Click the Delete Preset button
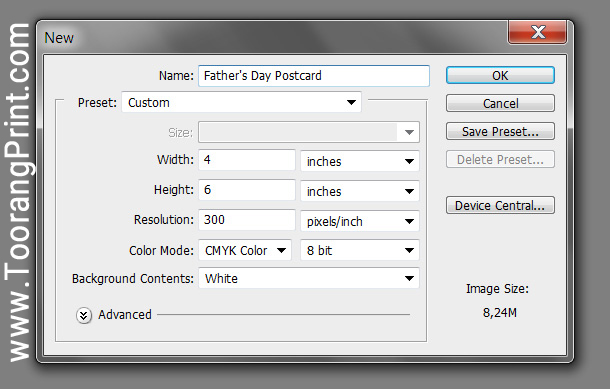 [500, 159]
